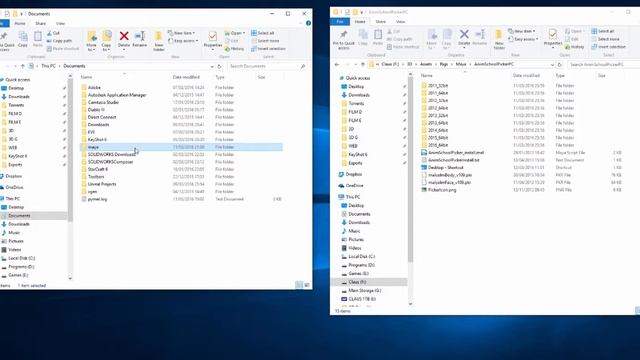Click Delete in the AnimSchoolPickerPC window ribbon
Screen dimensions: 640x360
point(464,38)
